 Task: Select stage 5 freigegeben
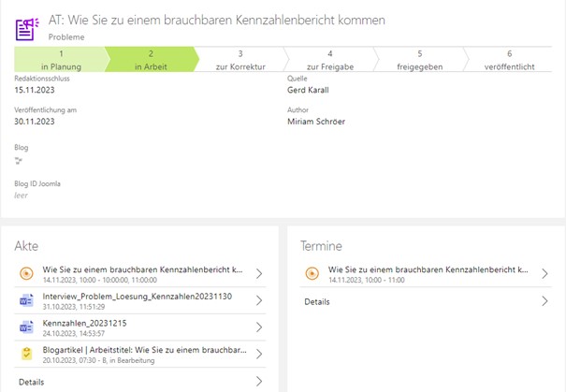[420, 60]
